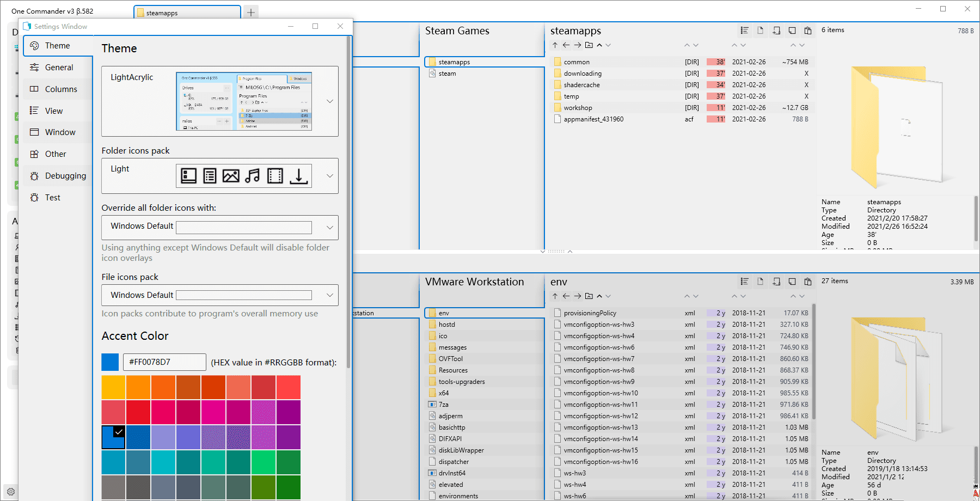Click the accent color HEX input field
Image resolution: width=980 pixels, height=501 pixels.
coord(164,362)
